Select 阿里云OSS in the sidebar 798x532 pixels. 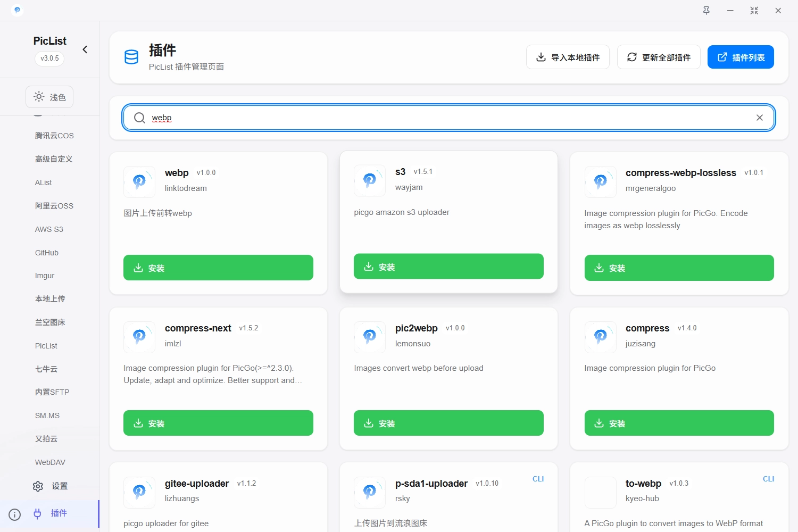pyautogui.click(x=54, y=206)
